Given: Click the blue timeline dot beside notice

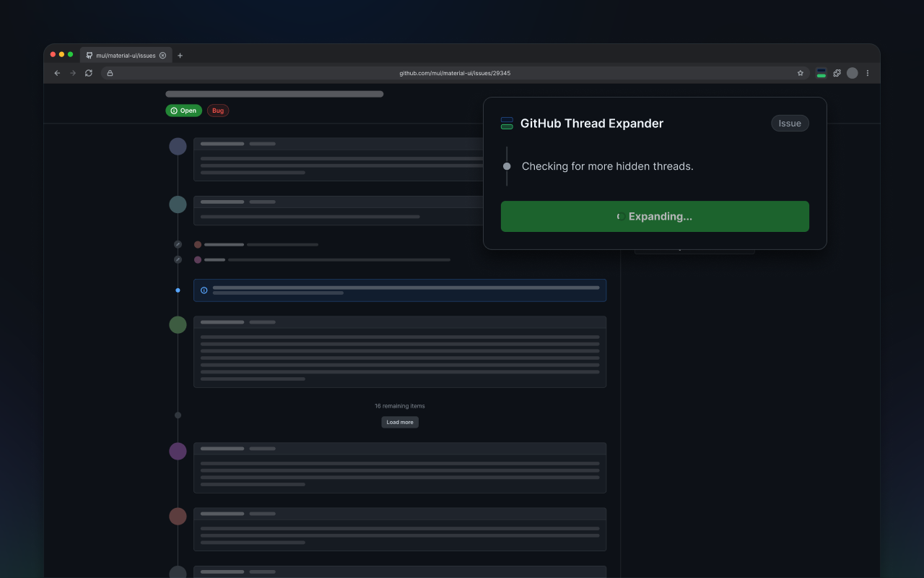Looking at the screenshot, I should pyautogui.click(x=178, y=290).
